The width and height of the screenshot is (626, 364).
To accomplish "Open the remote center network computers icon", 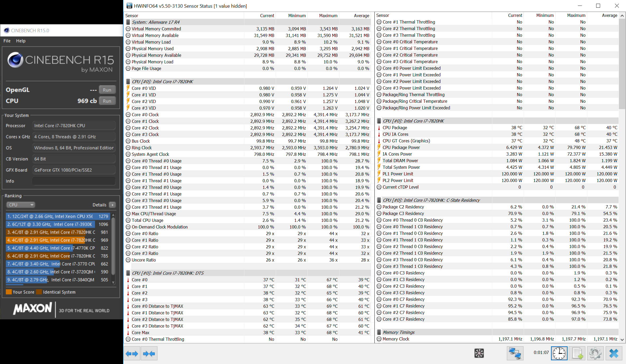I will coord(515,353).
